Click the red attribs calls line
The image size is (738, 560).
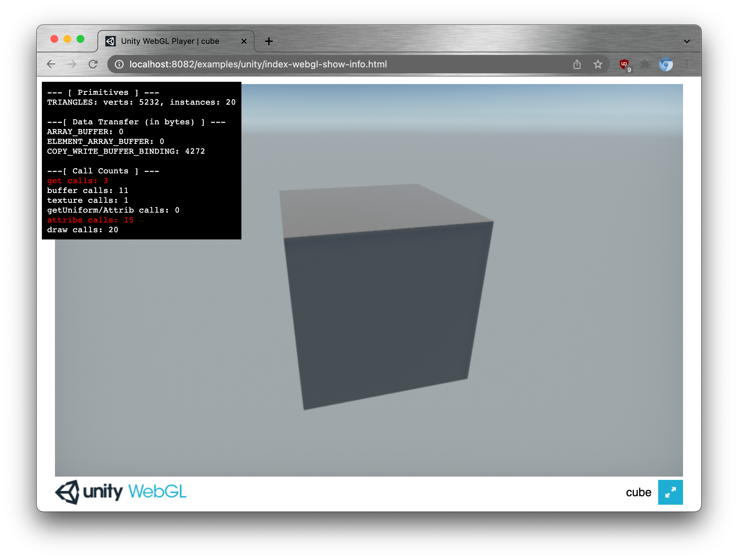[90, 220]
